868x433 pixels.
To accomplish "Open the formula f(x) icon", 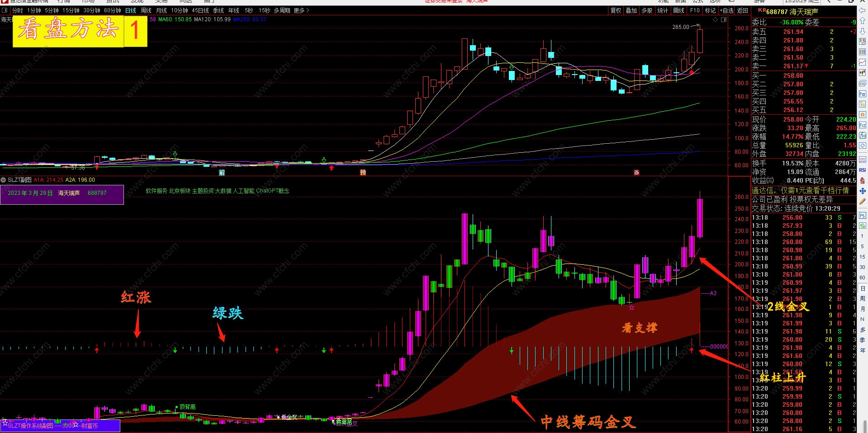I will click(x=862, y=135).
